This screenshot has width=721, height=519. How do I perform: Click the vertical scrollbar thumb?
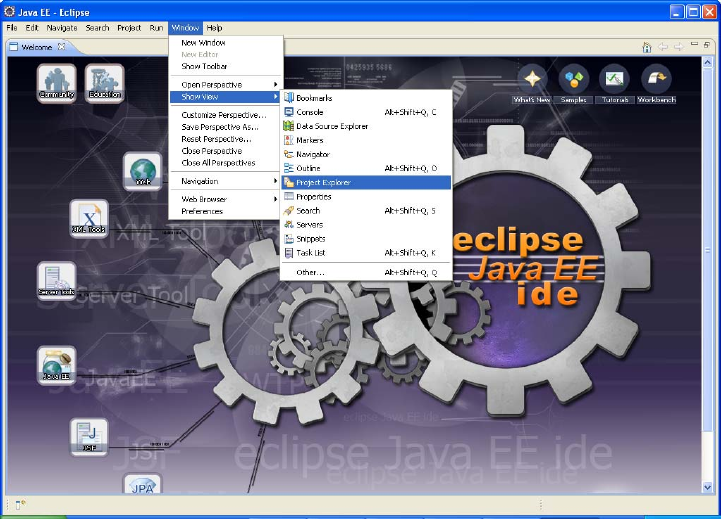coord(707,249)
